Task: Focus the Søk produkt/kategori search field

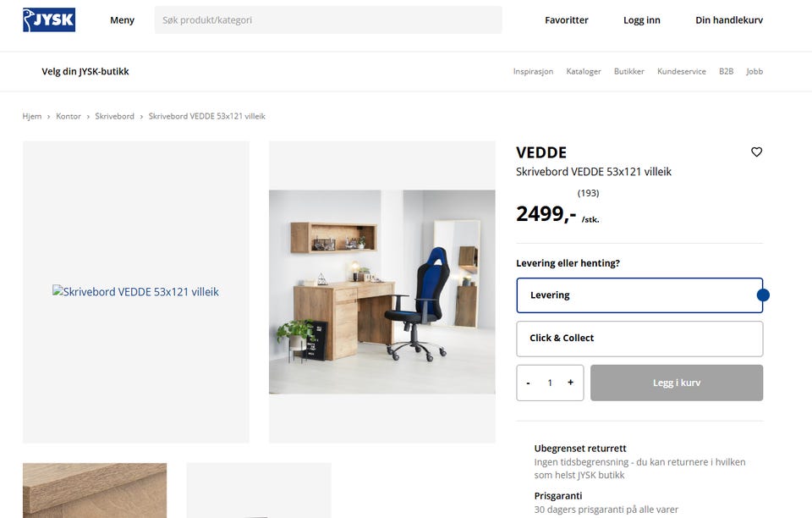Action: 328,20
